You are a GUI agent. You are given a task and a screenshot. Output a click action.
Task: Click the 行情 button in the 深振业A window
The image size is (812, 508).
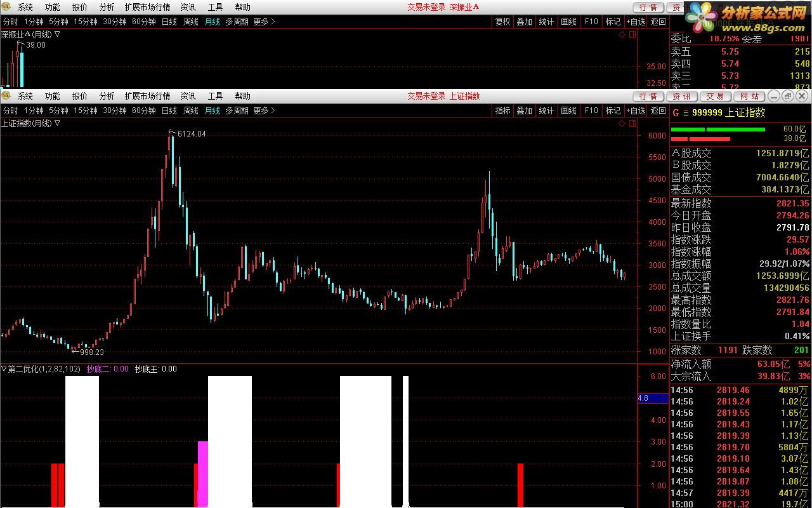pos(648,8)
